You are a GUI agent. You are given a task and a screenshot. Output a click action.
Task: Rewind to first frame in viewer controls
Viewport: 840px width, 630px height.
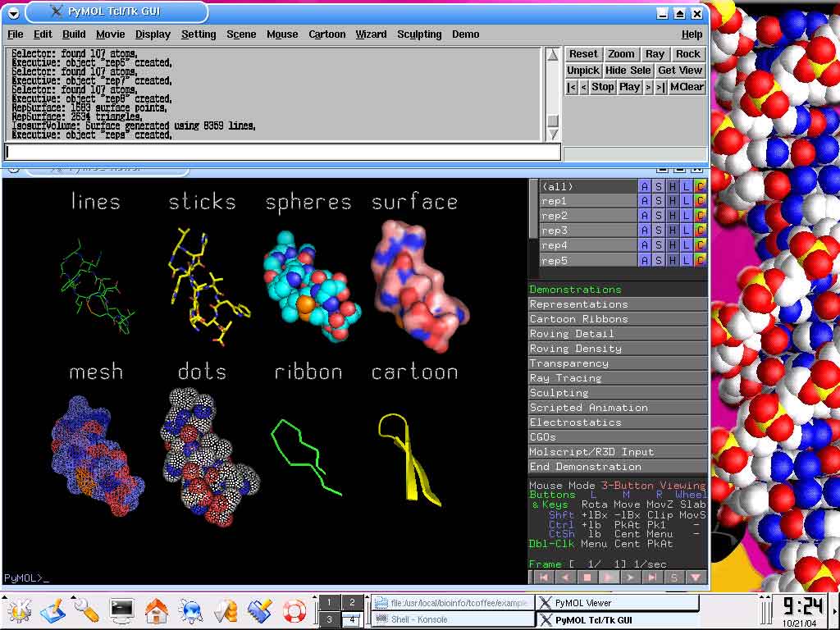coord(543,577)
